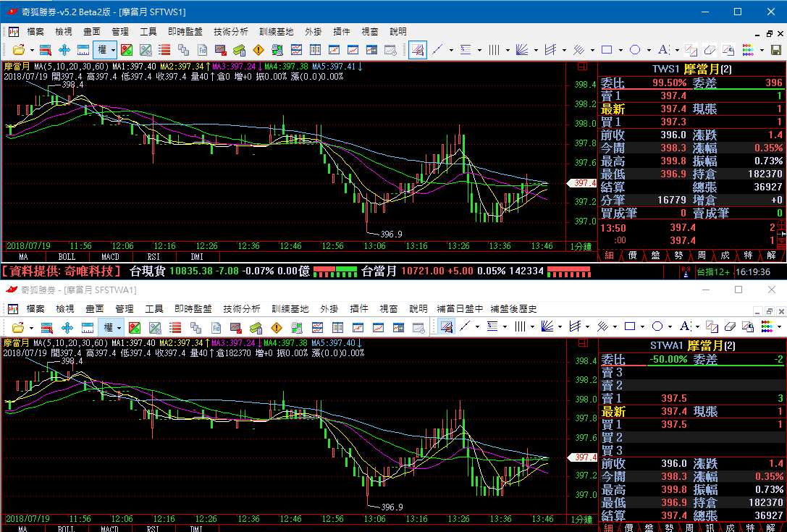This screenshot has width=787, height=532.
Task: Toggle the drawing mode button in bottom window toolbar
Action: (446, 326)
